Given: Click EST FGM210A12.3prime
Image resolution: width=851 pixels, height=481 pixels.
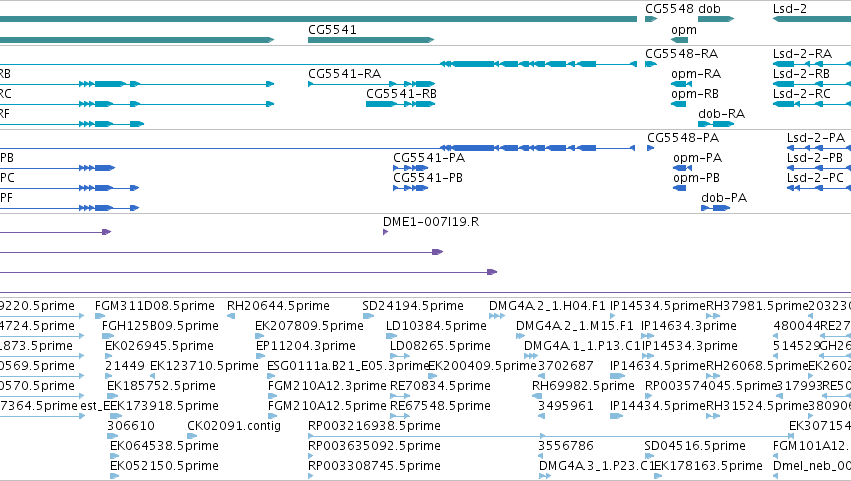Looking at the screenshot, I should (x=327, y=387).
